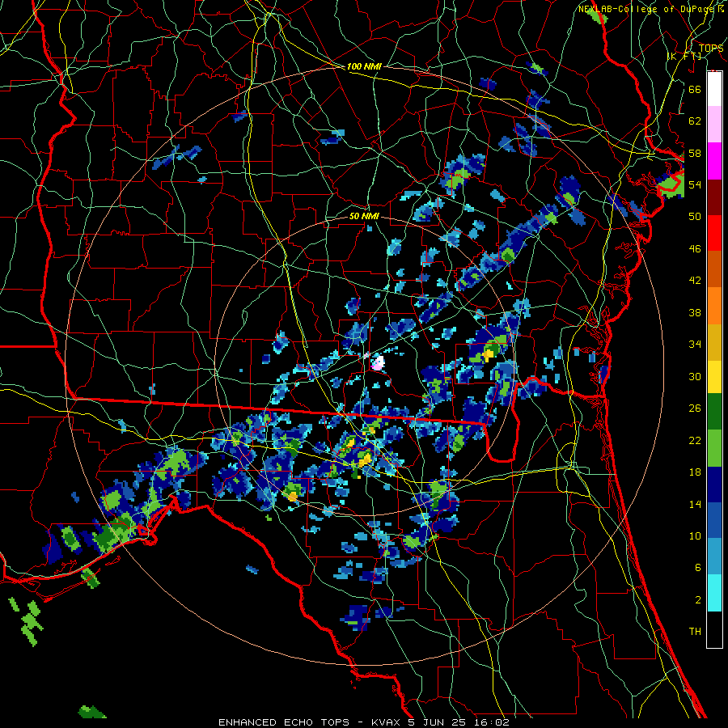Click the legend label "TH"
Image resolution: width=728 pixels, height=728 pixels.
(695, 632)
